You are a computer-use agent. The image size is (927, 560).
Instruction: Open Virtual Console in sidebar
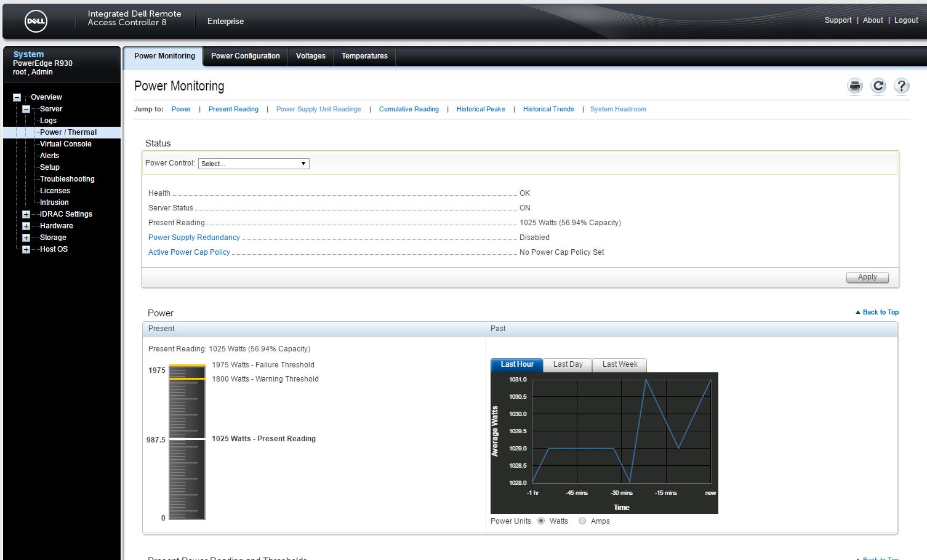point(65,144)
